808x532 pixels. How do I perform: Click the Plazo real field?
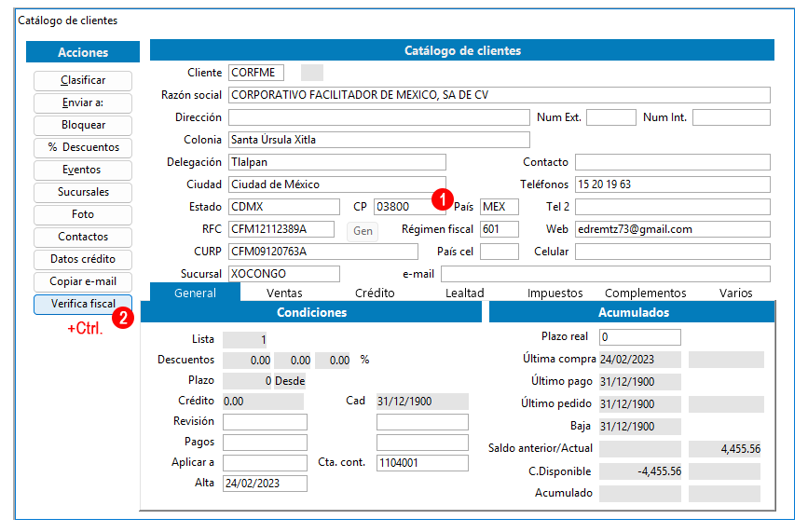(x=640, y=337)
